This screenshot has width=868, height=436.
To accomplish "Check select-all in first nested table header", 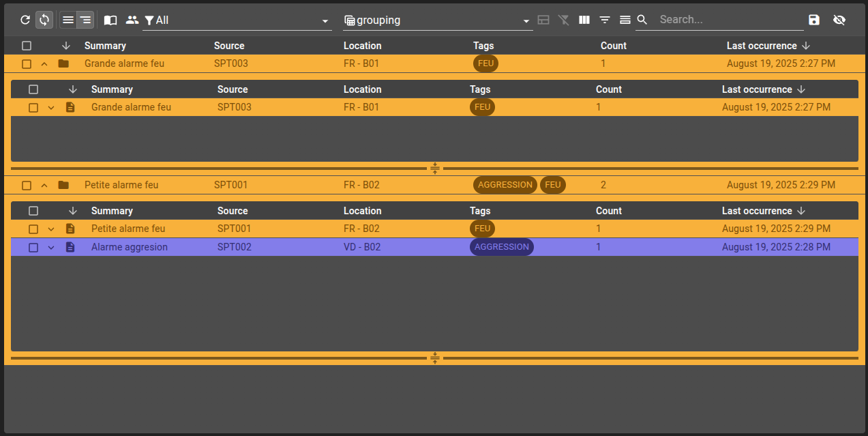I will coord(33,89).
